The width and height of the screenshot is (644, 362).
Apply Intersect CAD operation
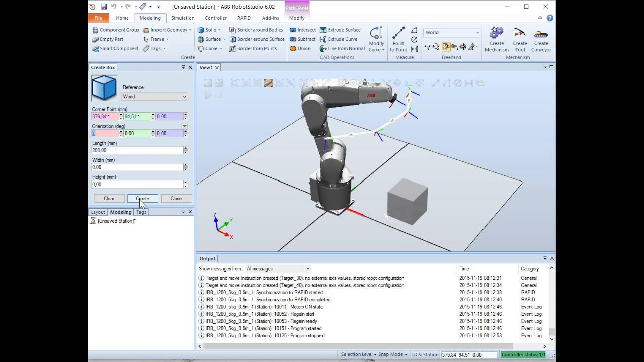[303, 30]
